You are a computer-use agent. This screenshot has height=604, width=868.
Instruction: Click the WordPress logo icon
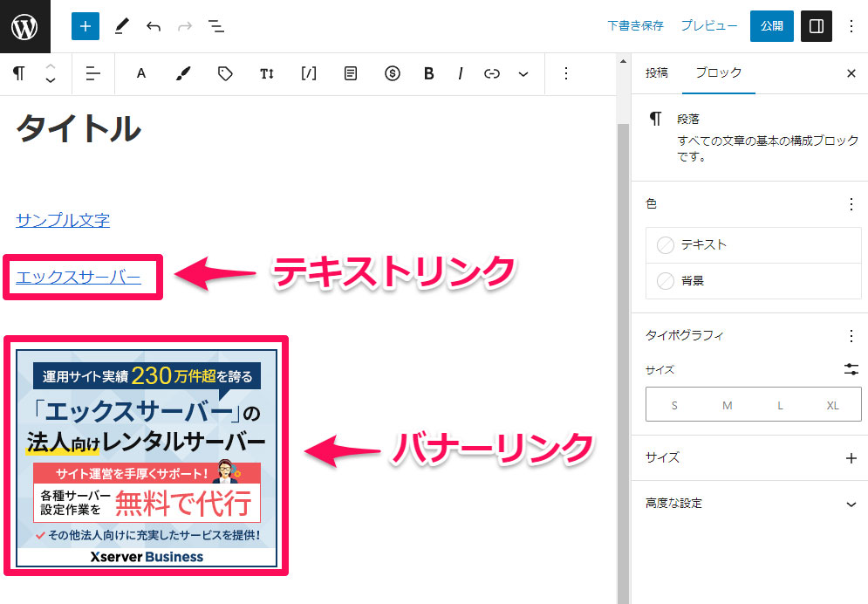[x=24, y=26]
